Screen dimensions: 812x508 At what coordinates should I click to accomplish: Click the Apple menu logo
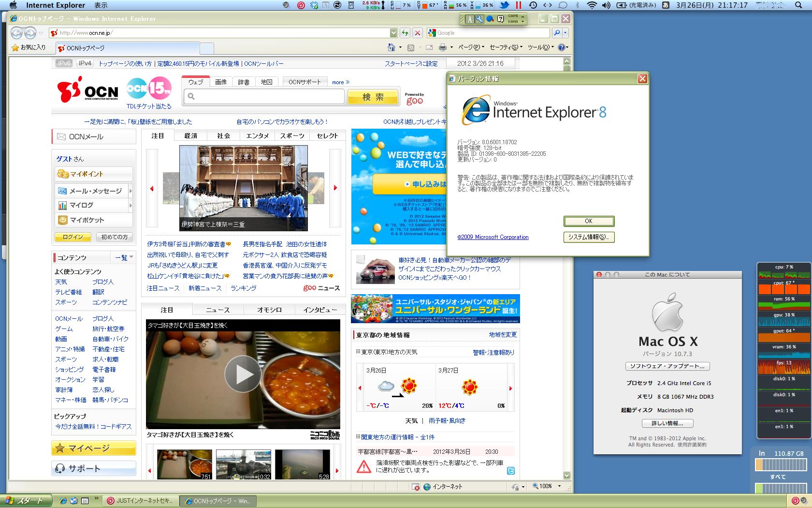pyautogui.click(x=13, y=5)
